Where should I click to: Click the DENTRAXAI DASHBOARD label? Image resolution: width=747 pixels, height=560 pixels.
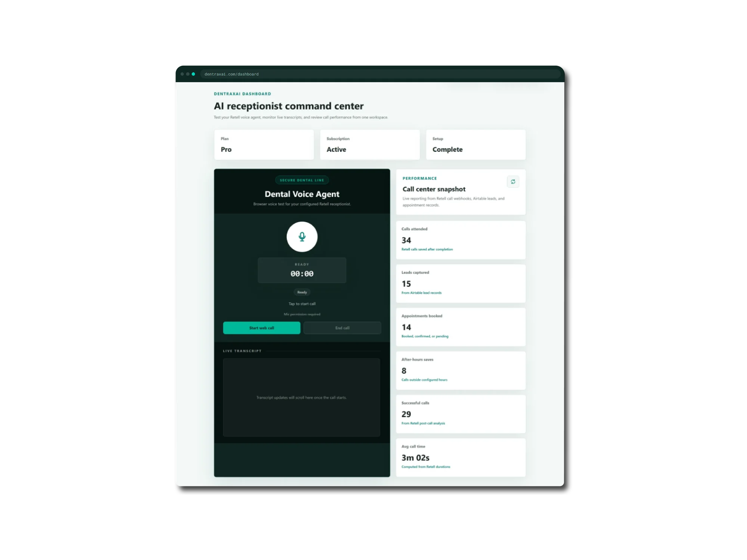(x=242, y=94)
